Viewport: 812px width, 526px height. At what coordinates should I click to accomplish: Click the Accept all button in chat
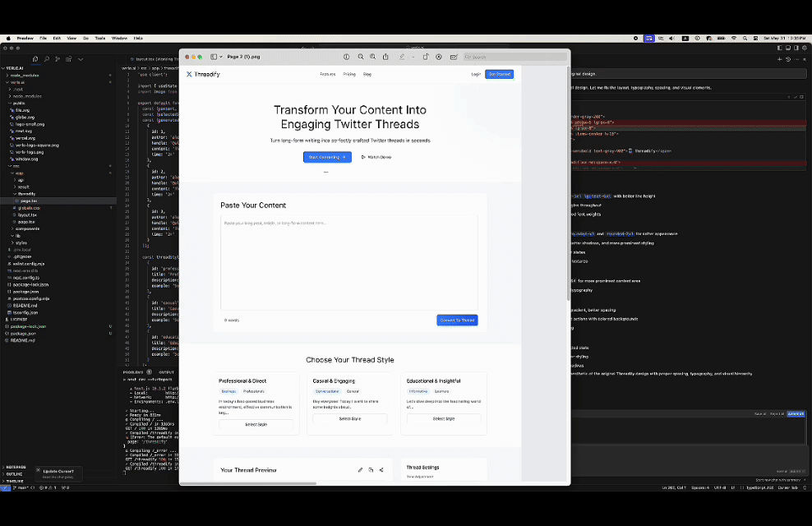[x=796, y=413]
